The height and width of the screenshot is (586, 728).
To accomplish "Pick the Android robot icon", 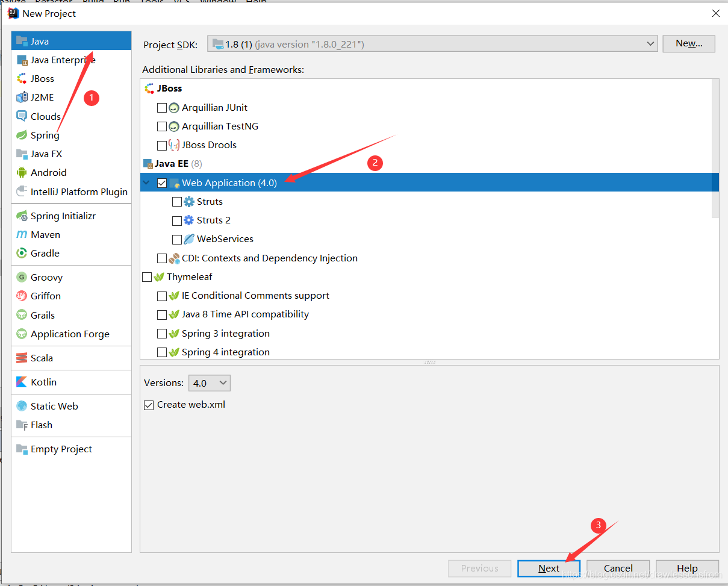I will click(22, 172).
